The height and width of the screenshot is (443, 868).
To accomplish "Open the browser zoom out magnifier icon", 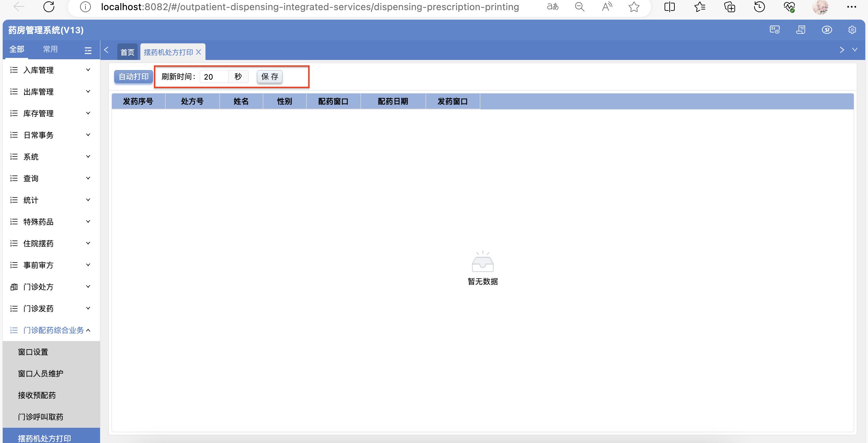I will (x=579, y=7).
